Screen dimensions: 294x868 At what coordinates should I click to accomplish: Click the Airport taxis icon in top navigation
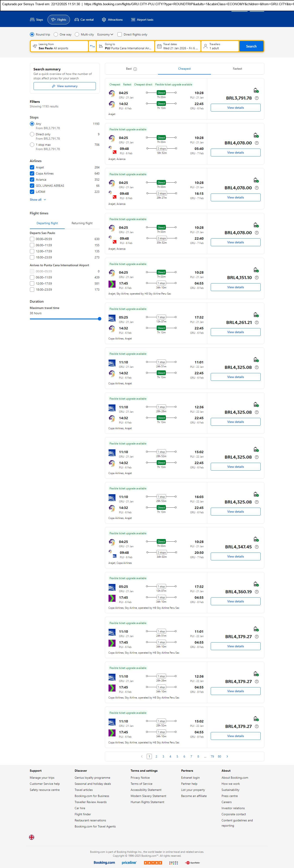pos(133,20)
